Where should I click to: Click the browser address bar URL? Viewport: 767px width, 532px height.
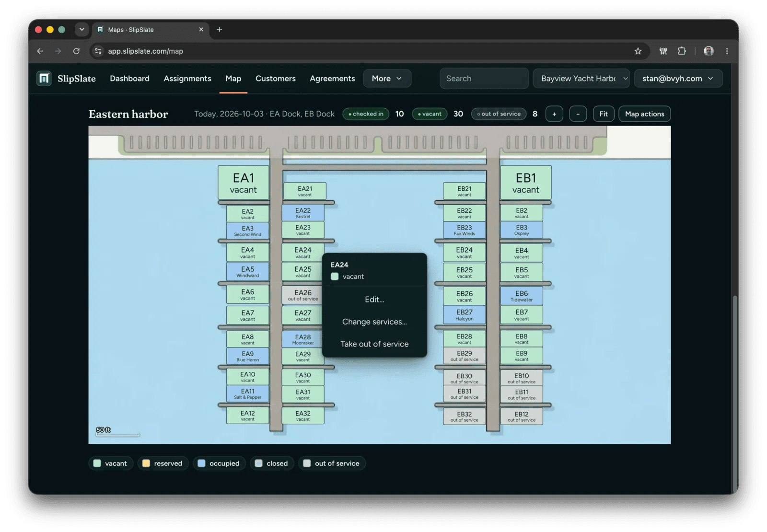(145, 51)
